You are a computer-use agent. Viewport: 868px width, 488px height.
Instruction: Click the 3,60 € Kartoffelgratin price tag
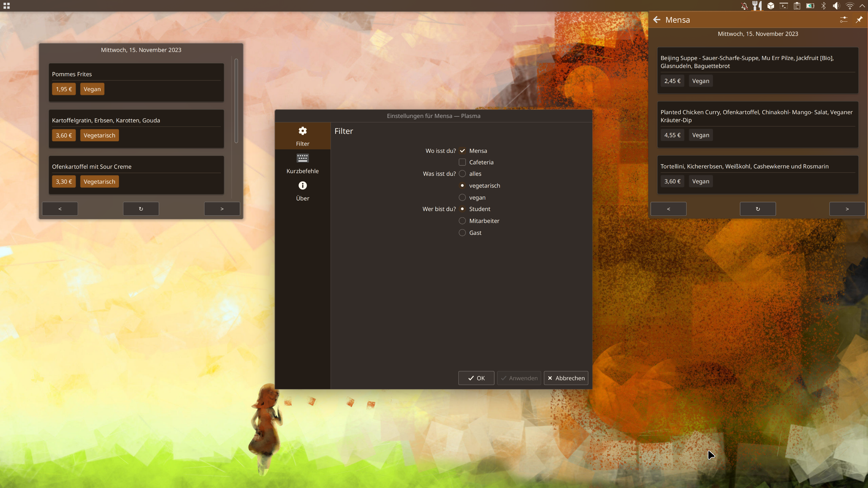[64, 136]
